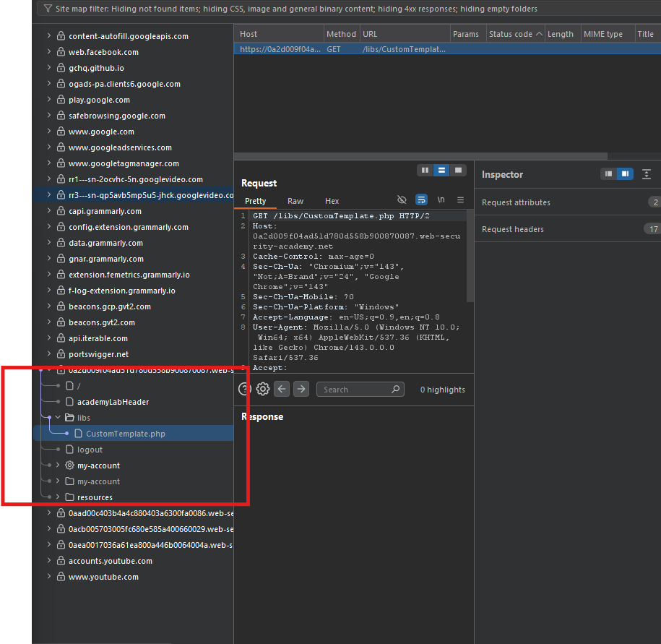This screenshot has width=661, height=644.
Task: Switch to the Pretty request tab
Action: (x=256, y=201)
